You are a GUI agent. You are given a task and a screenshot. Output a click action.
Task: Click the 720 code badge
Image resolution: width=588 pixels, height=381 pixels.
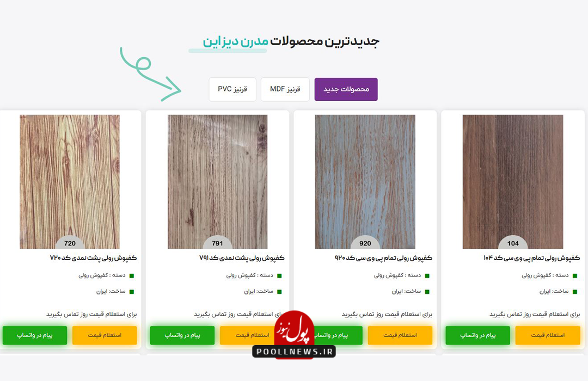click(70, 243)
